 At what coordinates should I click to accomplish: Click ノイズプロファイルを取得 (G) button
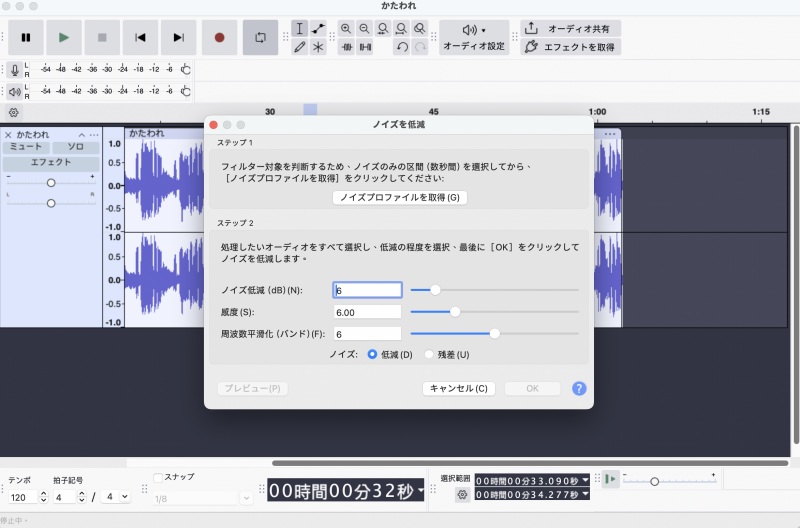coord(400,197)
